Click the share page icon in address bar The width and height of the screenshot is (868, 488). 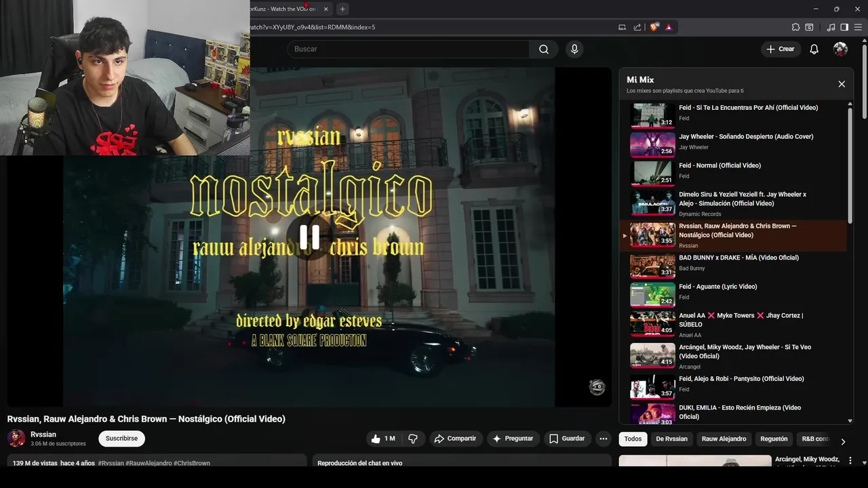[x=637, y=27]
